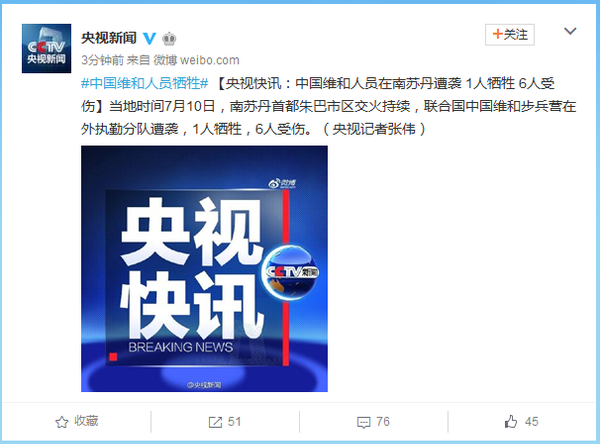Viewport: 600px width, 444px height.
Task: Click the star icon to favorite post
Action: point(62,422)
